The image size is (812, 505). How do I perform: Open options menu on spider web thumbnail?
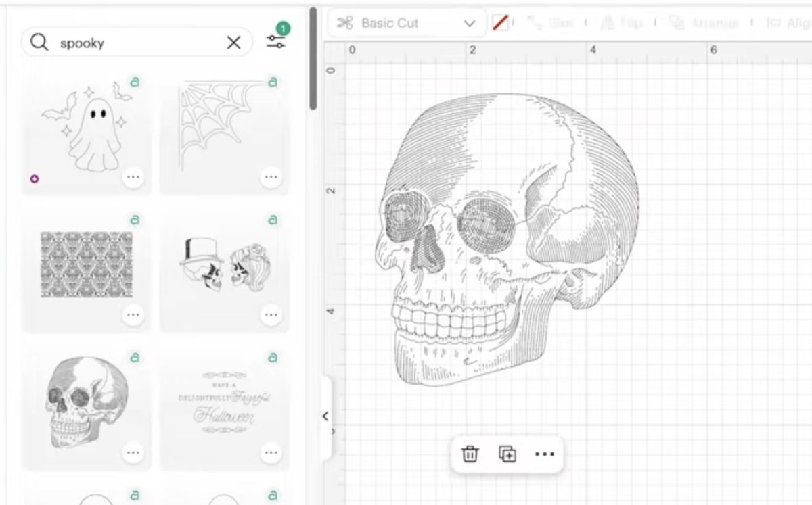click(271, 178)
